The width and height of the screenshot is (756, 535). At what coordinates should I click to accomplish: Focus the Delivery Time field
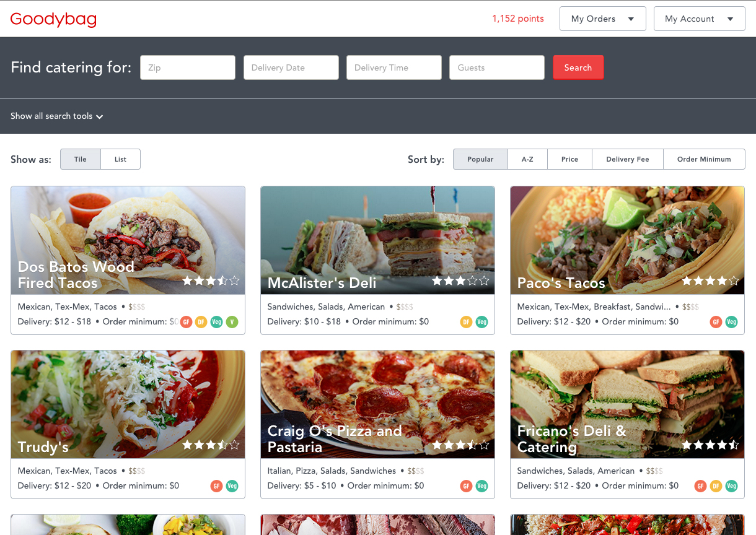(394, 67)
